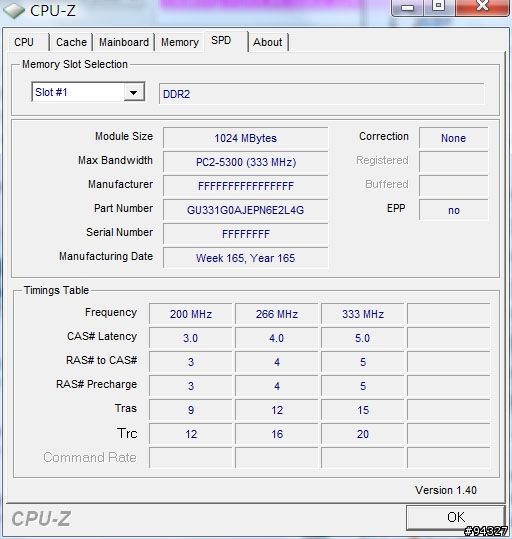Click the Memory Slot Selection group title

(75, 64)
